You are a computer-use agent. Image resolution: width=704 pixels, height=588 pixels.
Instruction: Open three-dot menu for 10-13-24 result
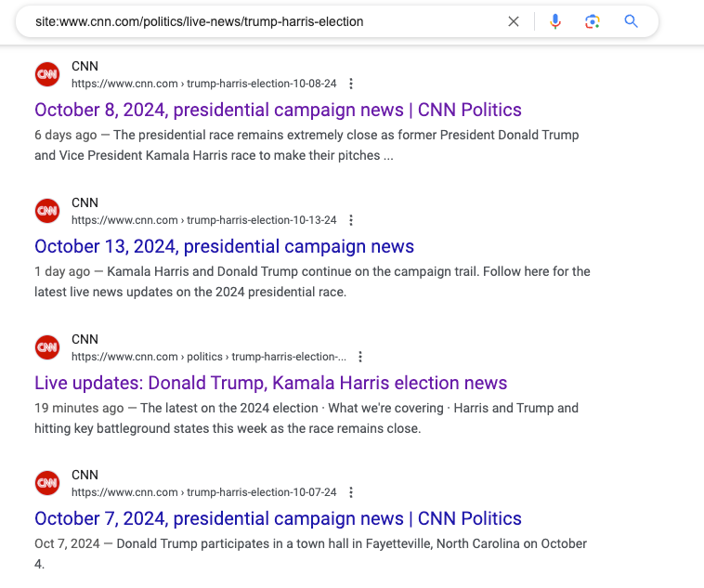click(351, 220)
